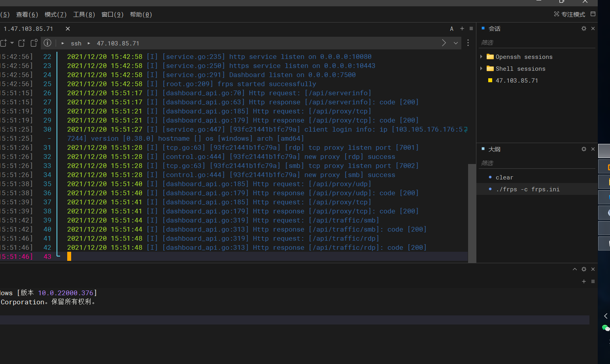610x364 pixels.
Task: Click line number 22 in the terminal gutter
Action: pos(47,57)
